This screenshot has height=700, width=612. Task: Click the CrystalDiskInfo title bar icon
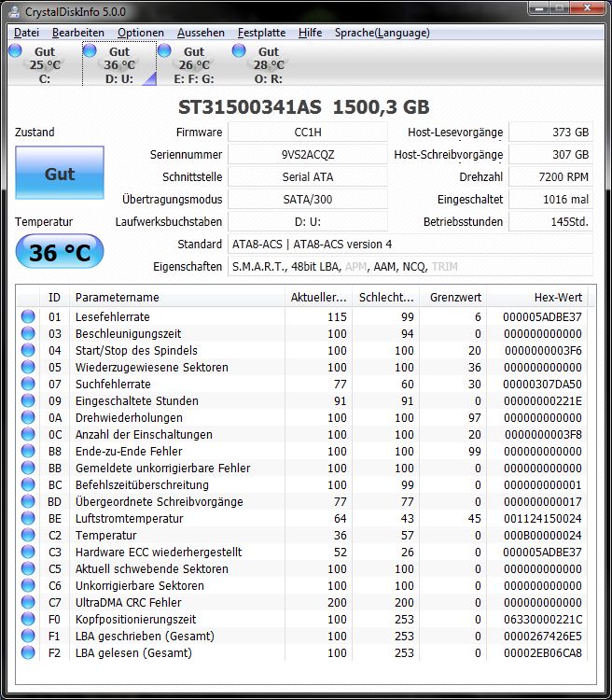pos(13,11)
